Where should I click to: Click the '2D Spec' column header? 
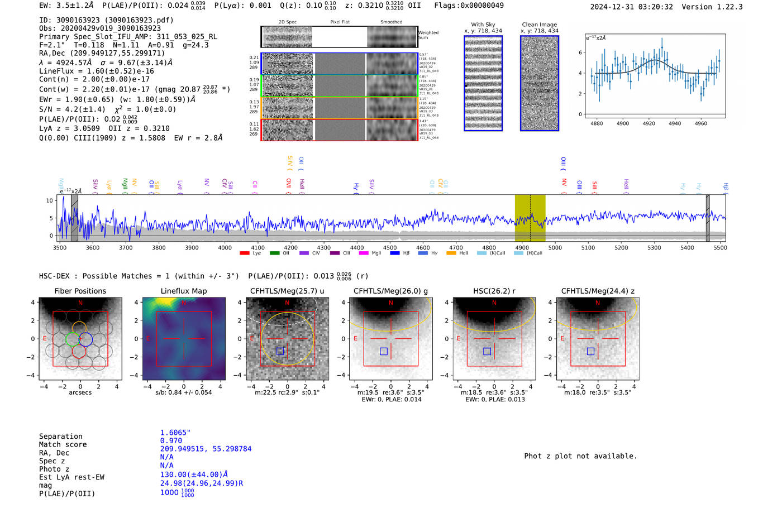pos(288,22)
